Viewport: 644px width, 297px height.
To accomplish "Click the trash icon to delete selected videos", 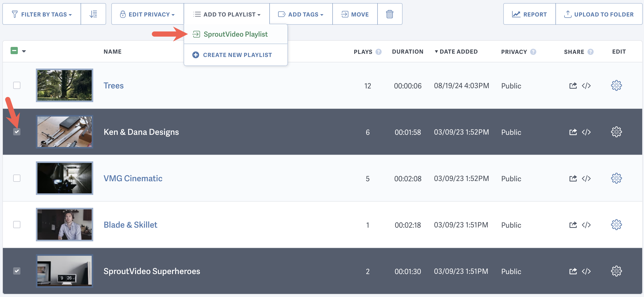I will tap(390, 14).
